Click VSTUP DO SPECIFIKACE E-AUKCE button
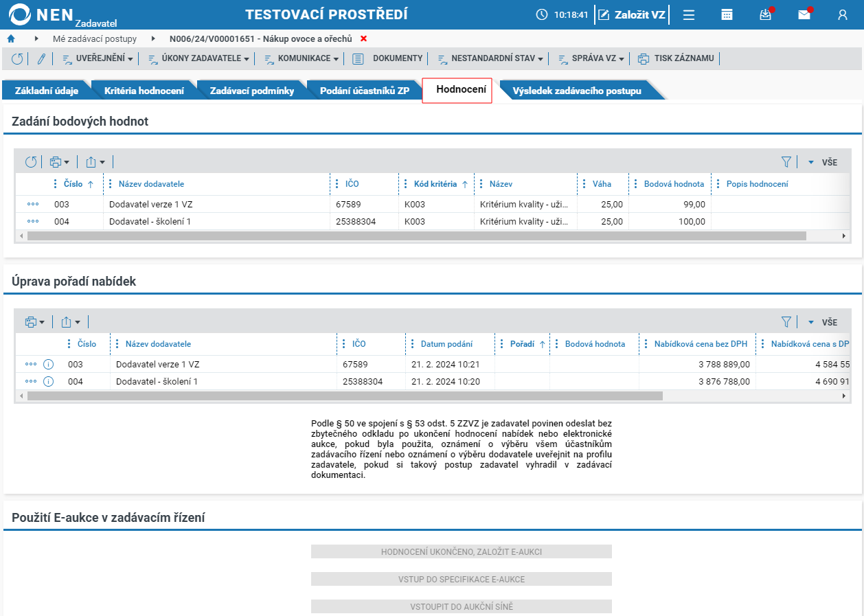 click(x=462, y=580)
